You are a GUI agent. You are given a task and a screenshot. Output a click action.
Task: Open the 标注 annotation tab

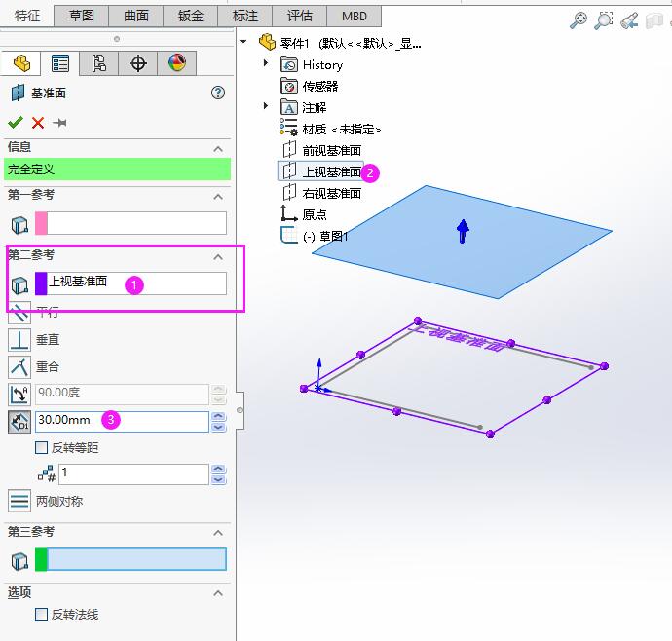click(245, 16)
